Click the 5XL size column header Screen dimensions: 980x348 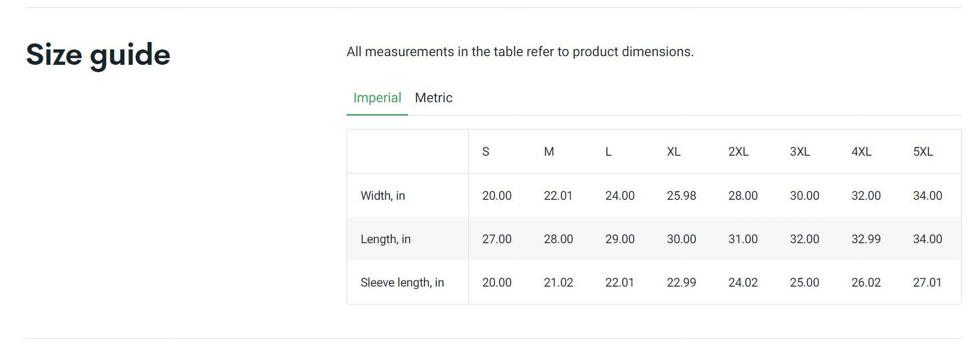click(x=923, y=152)
